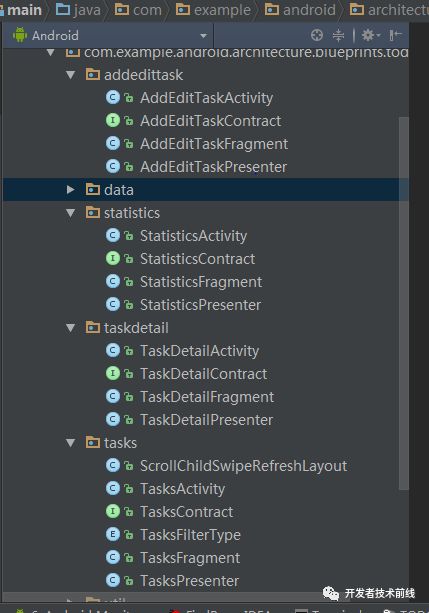Expand the data package folder
Image resolution: width=429 pixels, height=613 pixels.
coord(70,190)
